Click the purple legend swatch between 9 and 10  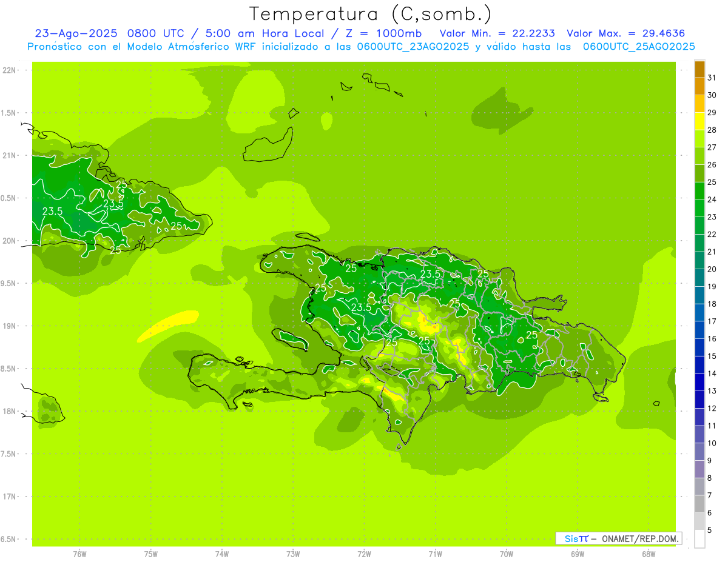pos(699,452)
